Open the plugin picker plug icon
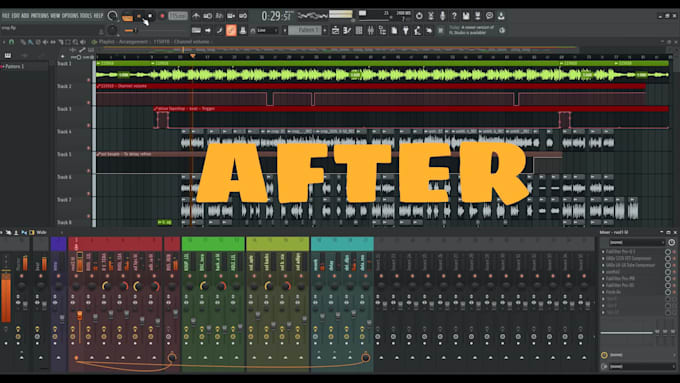680x383 pixels. [x=405, y=30]
